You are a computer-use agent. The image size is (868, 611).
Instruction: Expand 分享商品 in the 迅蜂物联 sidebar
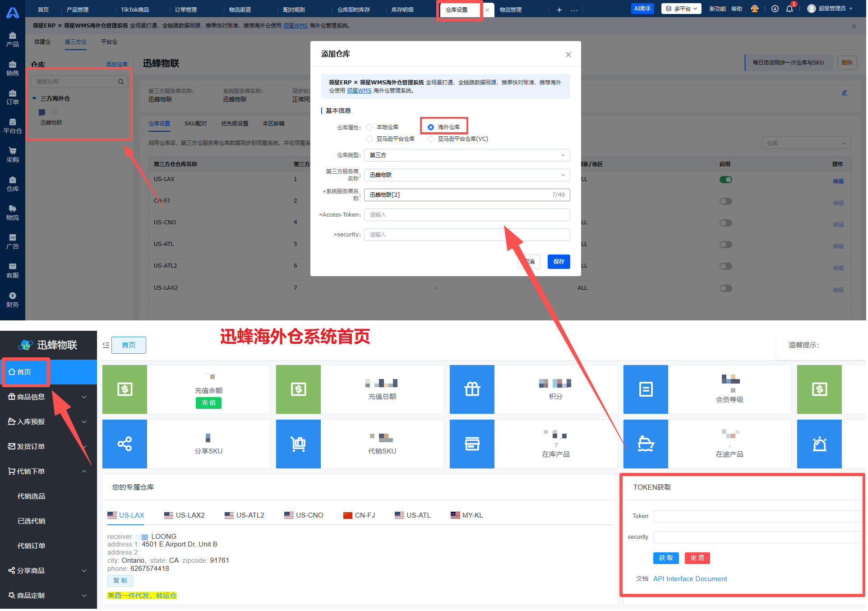pos(49,571)
